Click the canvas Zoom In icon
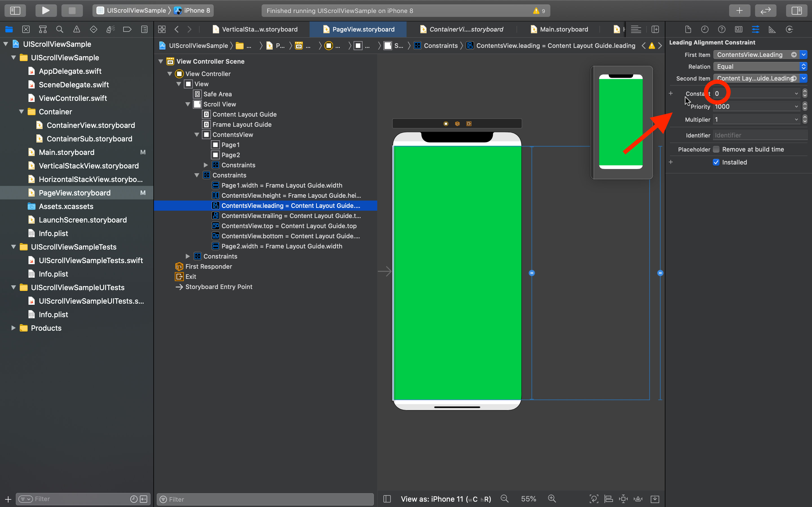This screenshot has width=812, height=507. coord(552,499)
